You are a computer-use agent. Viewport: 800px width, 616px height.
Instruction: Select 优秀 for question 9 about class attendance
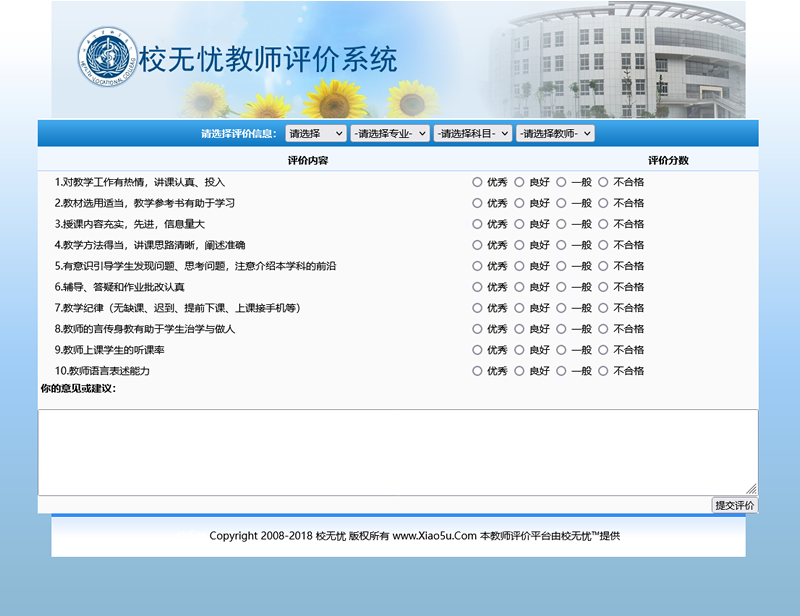[x=477, y=350]
